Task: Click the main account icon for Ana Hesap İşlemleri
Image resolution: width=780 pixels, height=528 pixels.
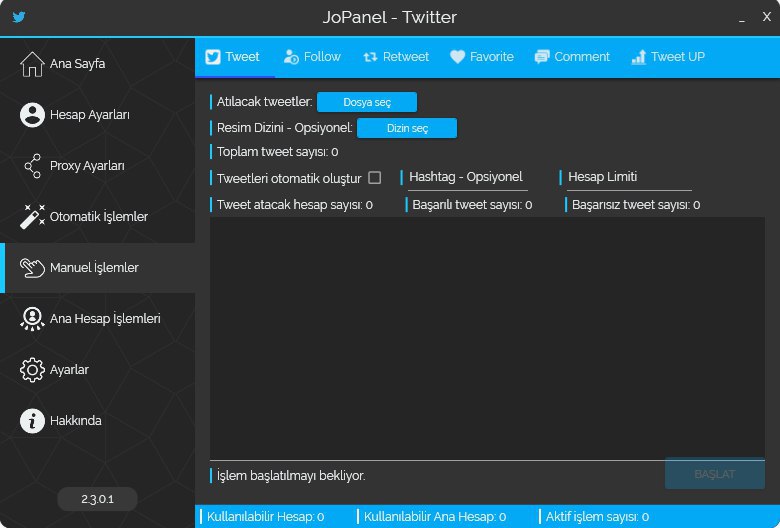Action: pyautogui.click(x=32, y=318)
